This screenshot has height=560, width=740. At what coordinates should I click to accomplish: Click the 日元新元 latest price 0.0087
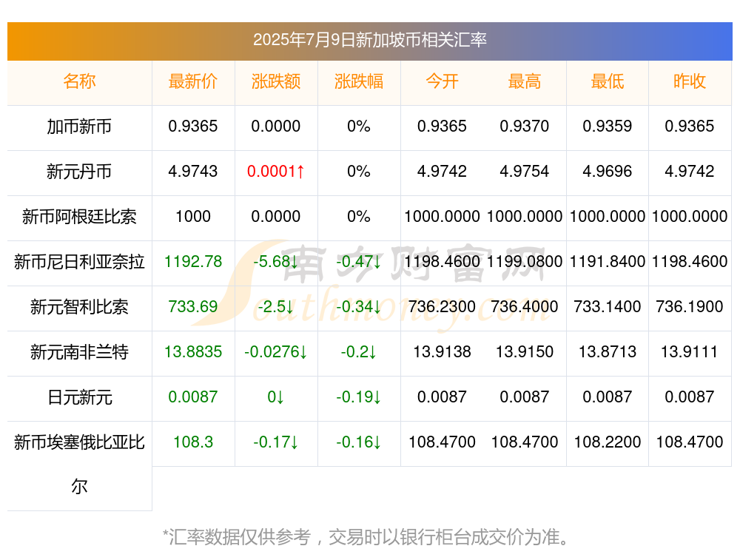pyautogui.click(x=193, y=397)
